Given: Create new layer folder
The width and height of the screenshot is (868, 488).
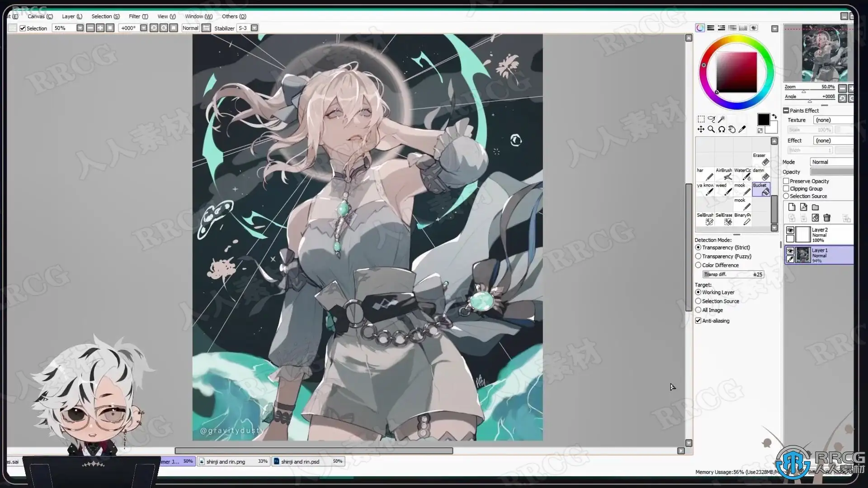Looking at the screenshot, I should [815, 207].
